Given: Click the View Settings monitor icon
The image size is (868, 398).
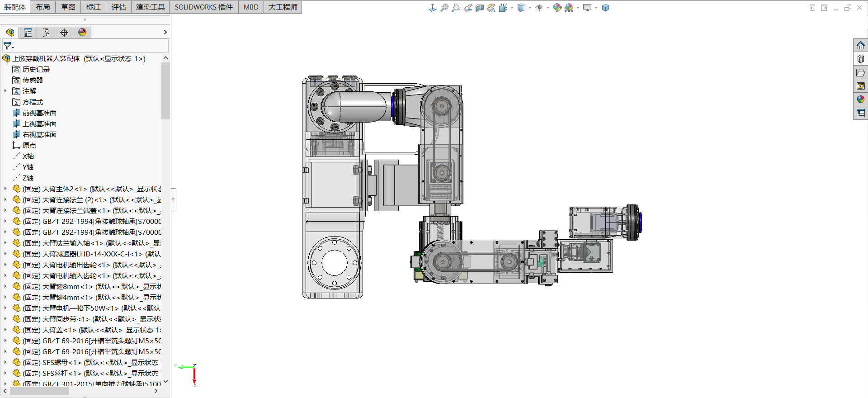Looking at the screenshot, I should (x=587, y=8).
